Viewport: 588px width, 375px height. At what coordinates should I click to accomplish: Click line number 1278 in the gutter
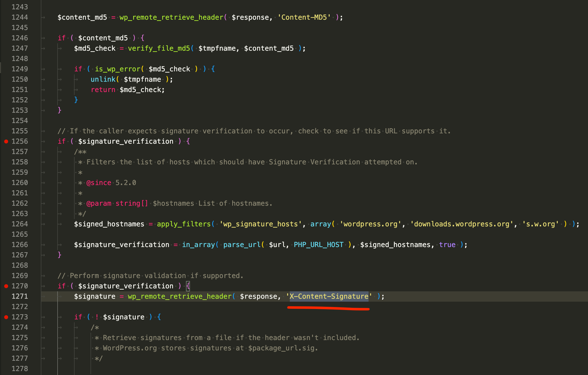[20, 369]
